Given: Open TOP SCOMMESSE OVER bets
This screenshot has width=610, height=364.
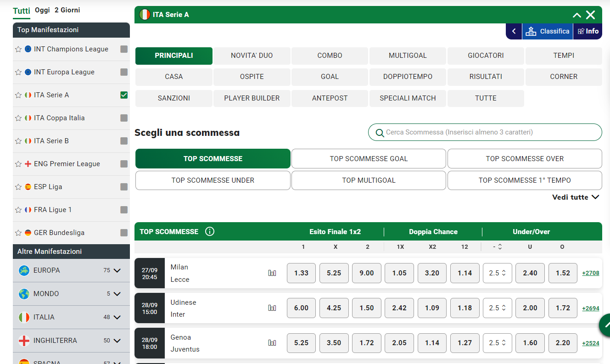Looking at the screenshot, I should point(525,158).
